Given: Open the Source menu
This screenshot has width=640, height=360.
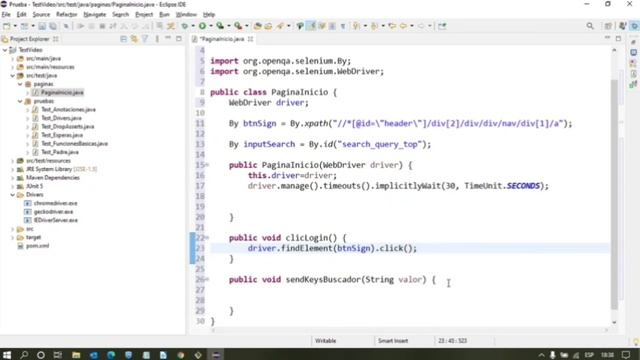Looking at the screenshot, I should [41, 14].
